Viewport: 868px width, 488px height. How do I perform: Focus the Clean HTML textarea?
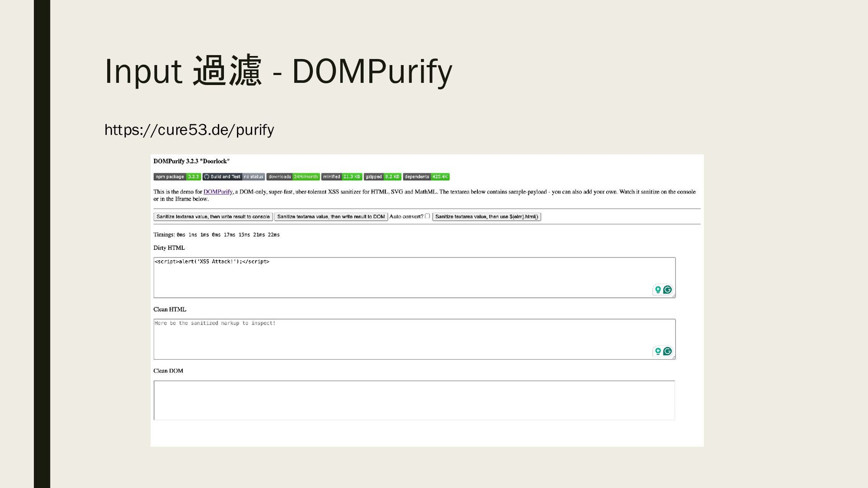click(x=415, y=339)
